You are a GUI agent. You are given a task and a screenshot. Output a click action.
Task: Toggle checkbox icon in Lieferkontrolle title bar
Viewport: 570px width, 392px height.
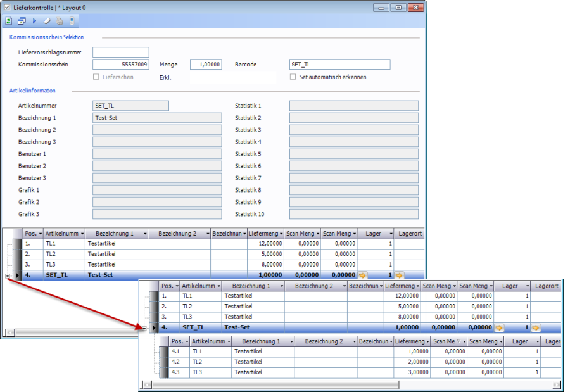[x=6, y=6]
